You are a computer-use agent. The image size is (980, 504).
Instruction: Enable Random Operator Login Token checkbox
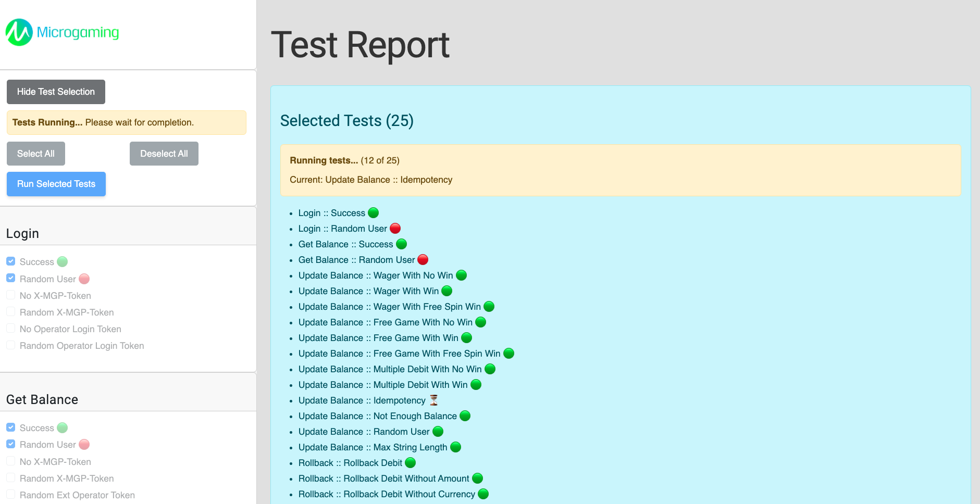coord(11,345)
